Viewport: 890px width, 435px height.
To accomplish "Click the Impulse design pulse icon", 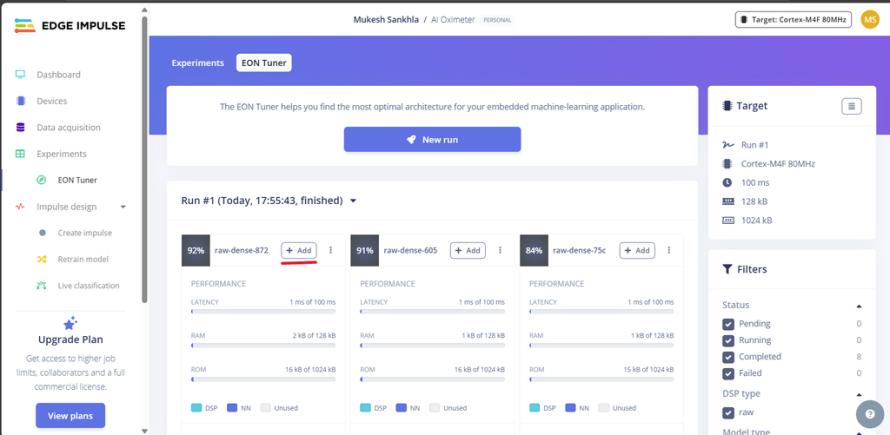I will [x=20, y=207].
